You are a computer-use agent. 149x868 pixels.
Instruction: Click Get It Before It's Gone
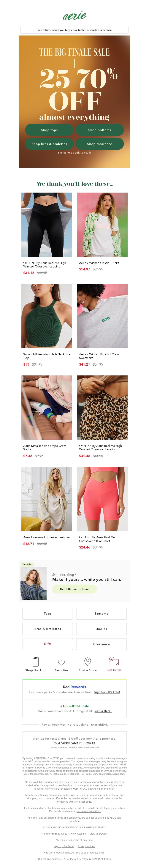pyautogui.click(x=75, y=589)
